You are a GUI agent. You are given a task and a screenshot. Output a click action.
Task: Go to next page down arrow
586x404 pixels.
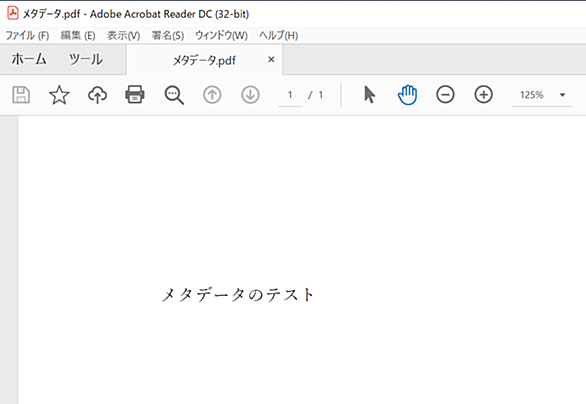[x=250, y=95]
